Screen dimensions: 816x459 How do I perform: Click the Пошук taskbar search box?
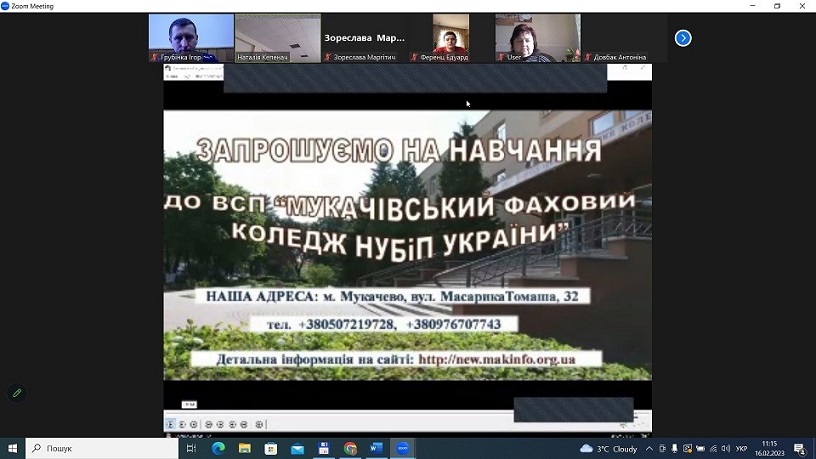[x=102, y=448]
